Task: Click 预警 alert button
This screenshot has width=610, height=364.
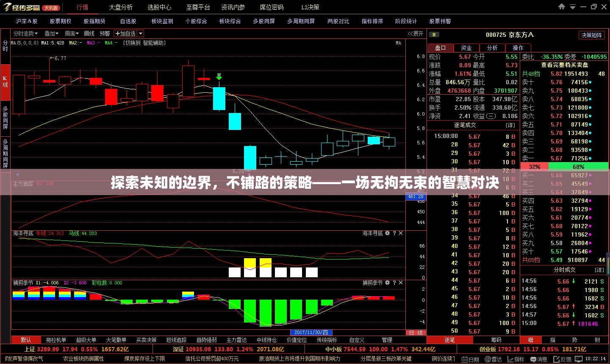Action: pos(105,33)
